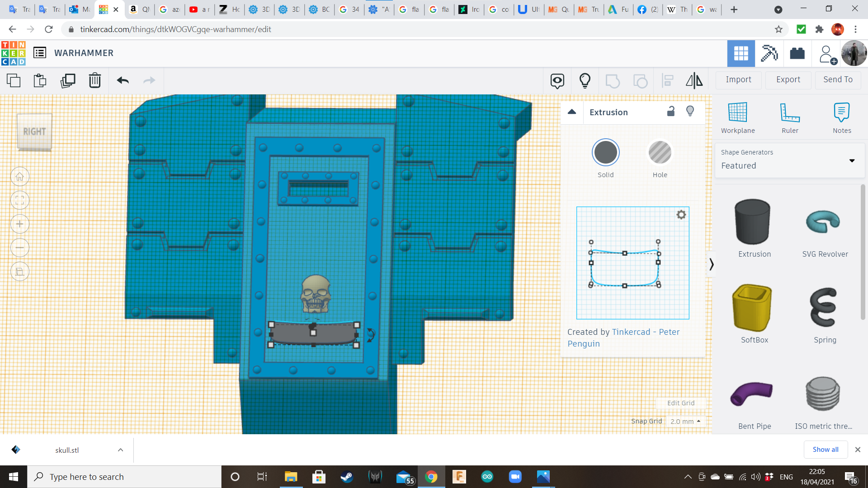This screenshot has width=868, height=488.
Task: Switch to the Blocks mode tab
Action: click(x=769, y=53)
